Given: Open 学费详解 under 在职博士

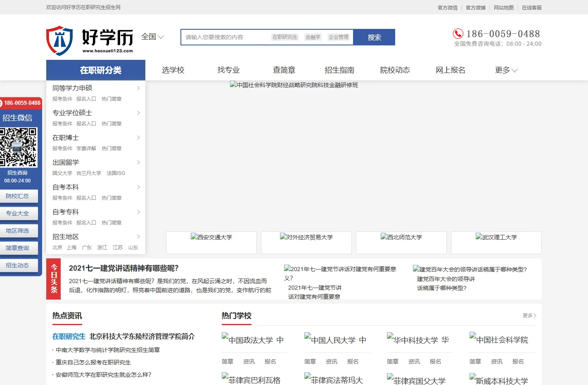Looking at the screenshot, I should [x=86, y=149].
